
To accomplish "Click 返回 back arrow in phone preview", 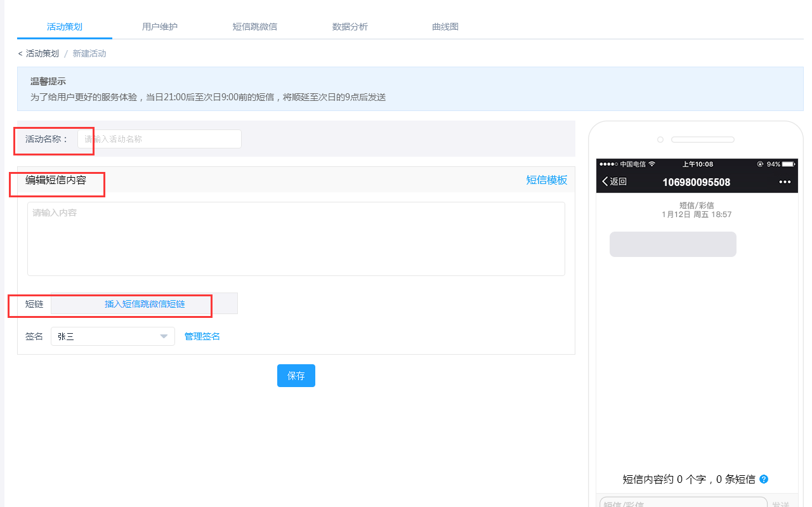I will pos(614,181).
